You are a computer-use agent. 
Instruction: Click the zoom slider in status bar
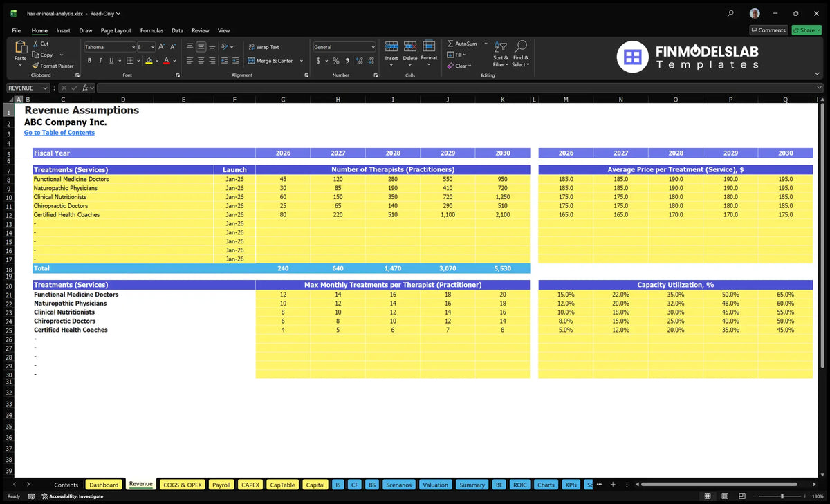click(x=782, y=496)
